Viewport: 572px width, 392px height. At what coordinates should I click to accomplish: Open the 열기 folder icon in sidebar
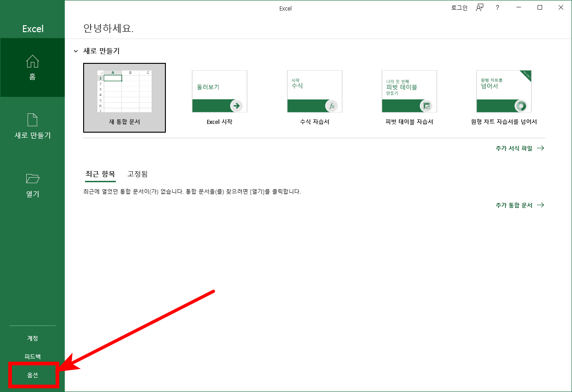click(33, 178)
